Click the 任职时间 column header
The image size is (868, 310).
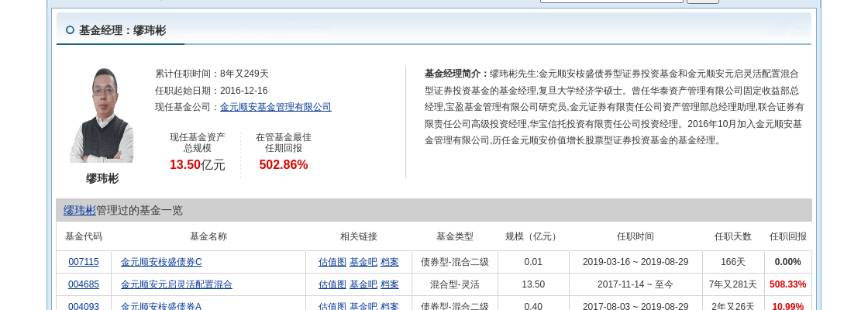click(635, 236)
